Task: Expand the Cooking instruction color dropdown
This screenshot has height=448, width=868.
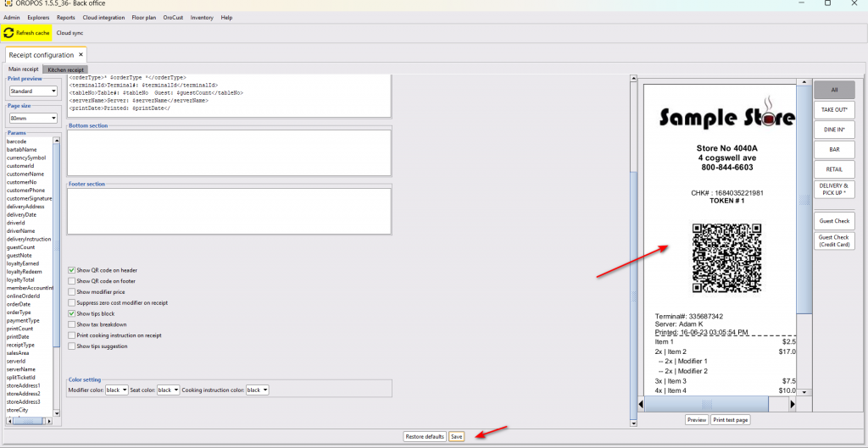Action: click(x=257, y=390)
